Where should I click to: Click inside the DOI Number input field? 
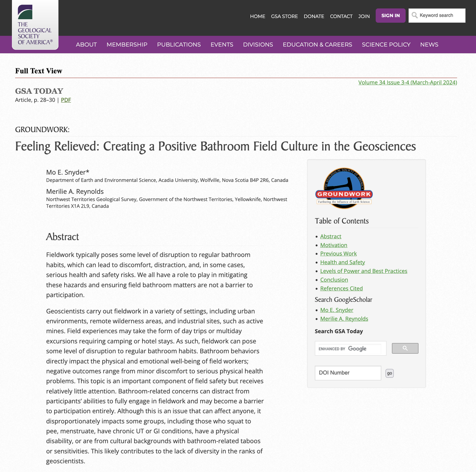(348, 373)
